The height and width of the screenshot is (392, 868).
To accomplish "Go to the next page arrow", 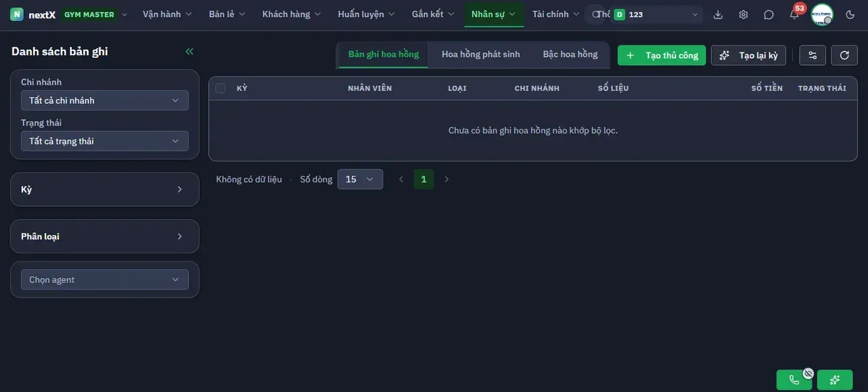I will click(x=446, y=179).
